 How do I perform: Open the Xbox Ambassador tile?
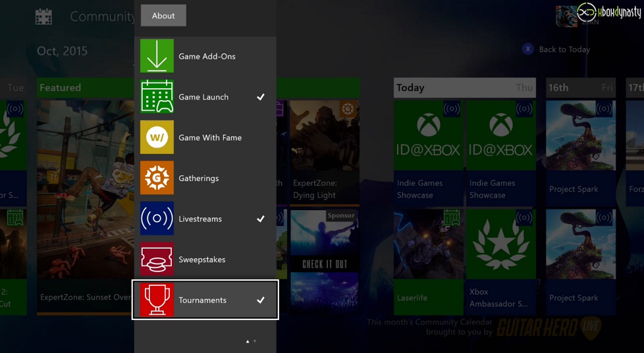[501, 262]
